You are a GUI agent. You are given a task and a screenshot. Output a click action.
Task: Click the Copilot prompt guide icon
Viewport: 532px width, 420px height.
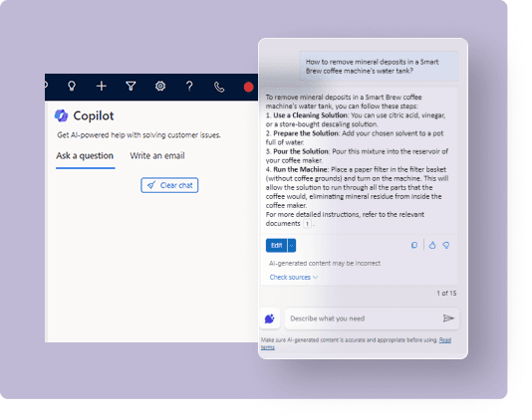point(270,318)
